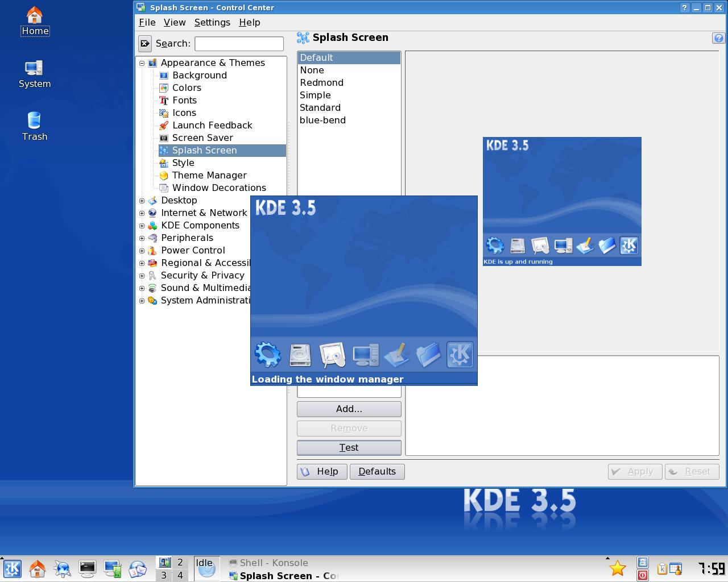Click the Help button at the bottom

point(322,472)
